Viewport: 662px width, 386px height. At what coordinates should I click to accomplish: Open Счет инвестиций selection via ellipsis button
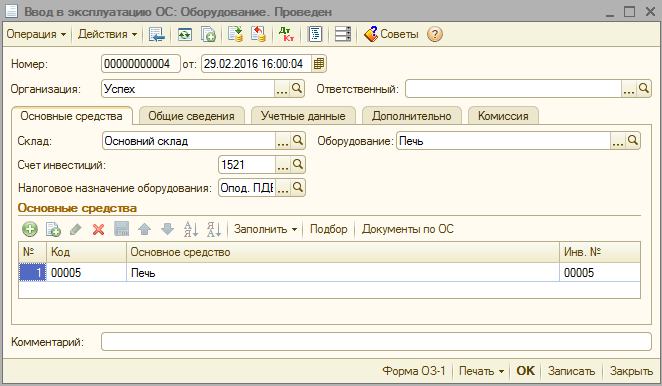tap(282, 165)
